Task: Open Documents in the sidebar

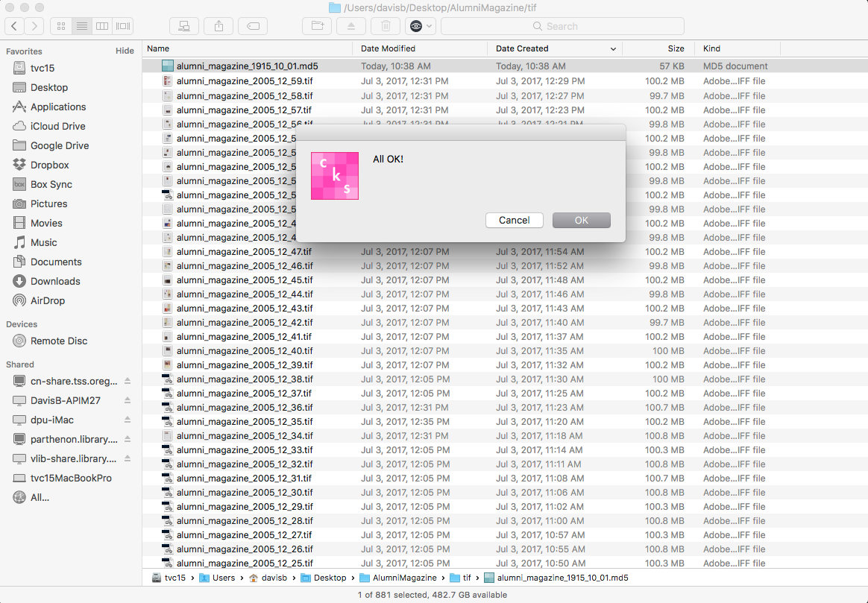Action: [x=56, y=262]
